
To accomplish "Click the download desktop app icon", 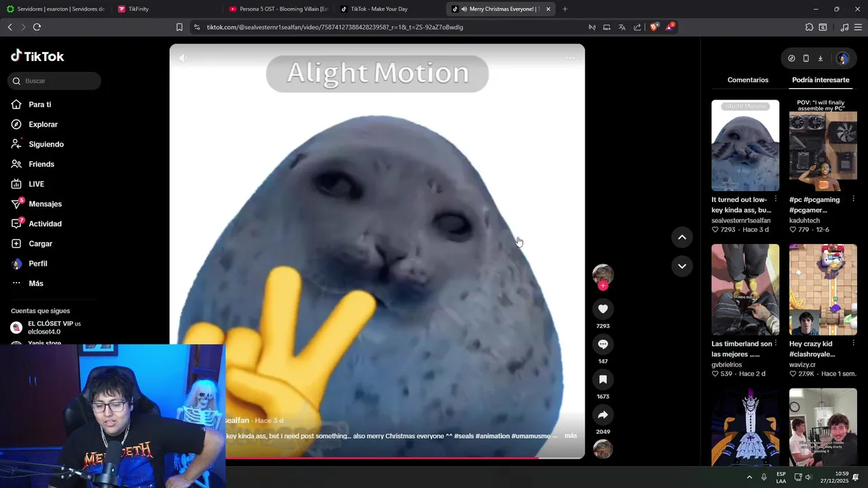I will 820,58.
